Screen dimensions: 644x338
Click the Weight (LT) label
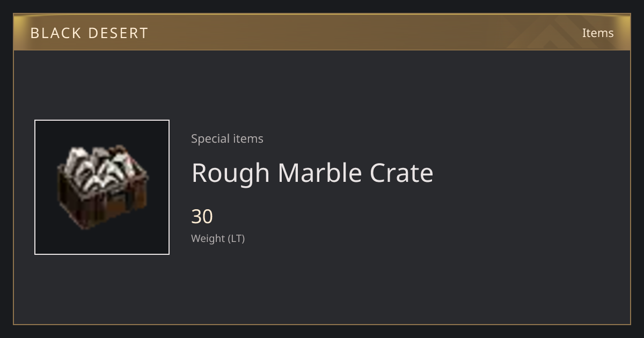tap(218, 239)
